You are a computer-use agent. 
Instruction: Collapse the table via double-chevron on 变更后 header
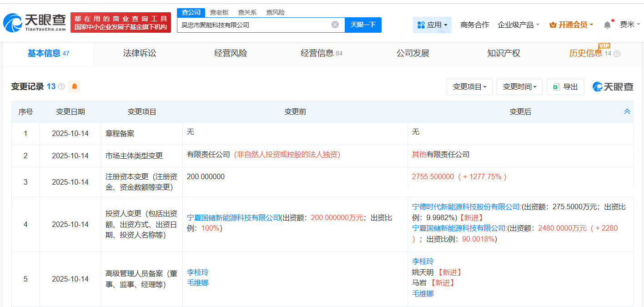[627, 111]
